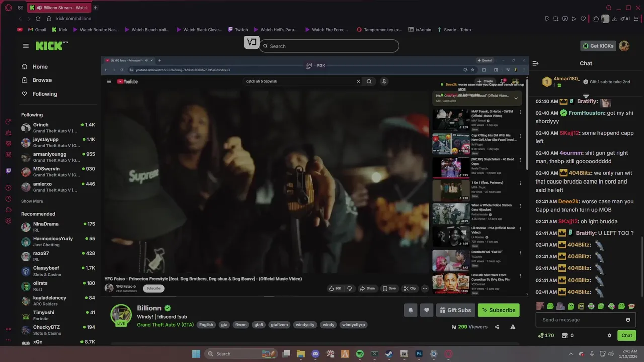Expand the Show More following list

32,201
